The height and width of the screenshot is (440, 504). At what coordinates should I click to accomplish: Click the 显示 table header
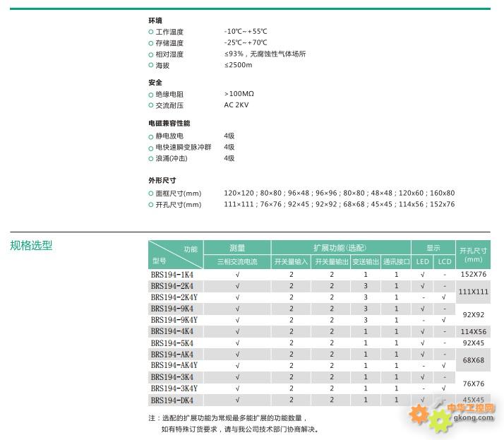[433, 248]
